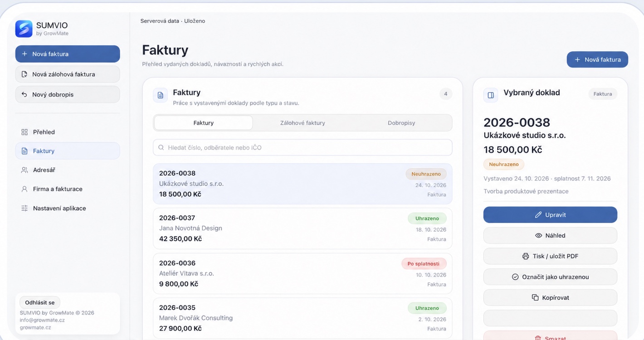The height and width of the screenshot is (340, 644).
Task: Switch to the Zálohové faktury tab
Action: (302, 123)
